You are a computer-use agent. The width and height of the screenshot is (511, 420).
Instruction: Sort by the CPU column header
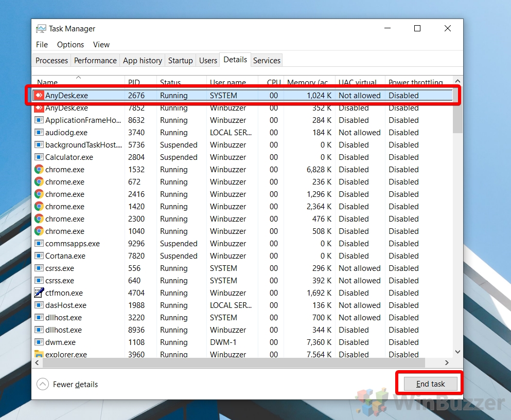(x=271, y=81)
